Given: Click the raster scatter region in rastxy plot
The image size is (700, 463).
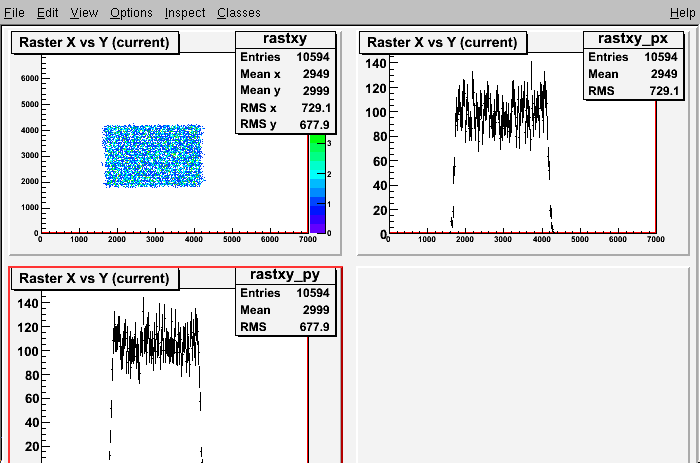Looking at the screenshot, I should tap(153, 156).
